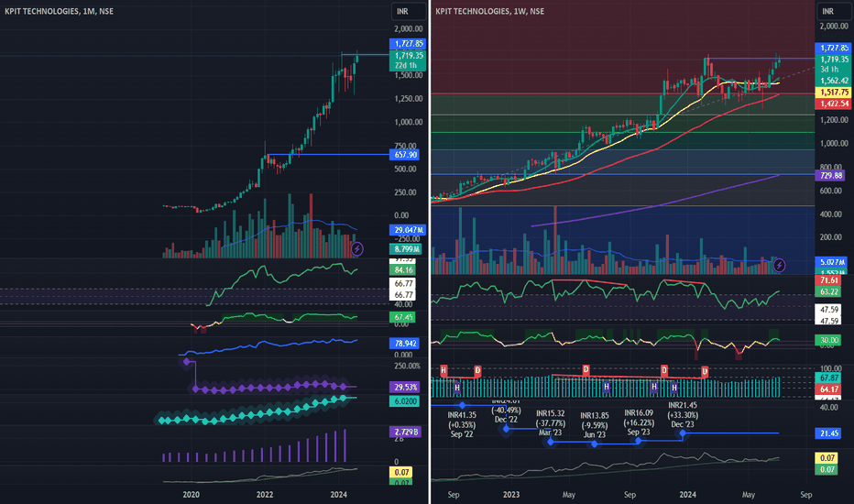Click the KPIT TECHNOLOGIES, 1W, NSE title

(x=489, y=11)
